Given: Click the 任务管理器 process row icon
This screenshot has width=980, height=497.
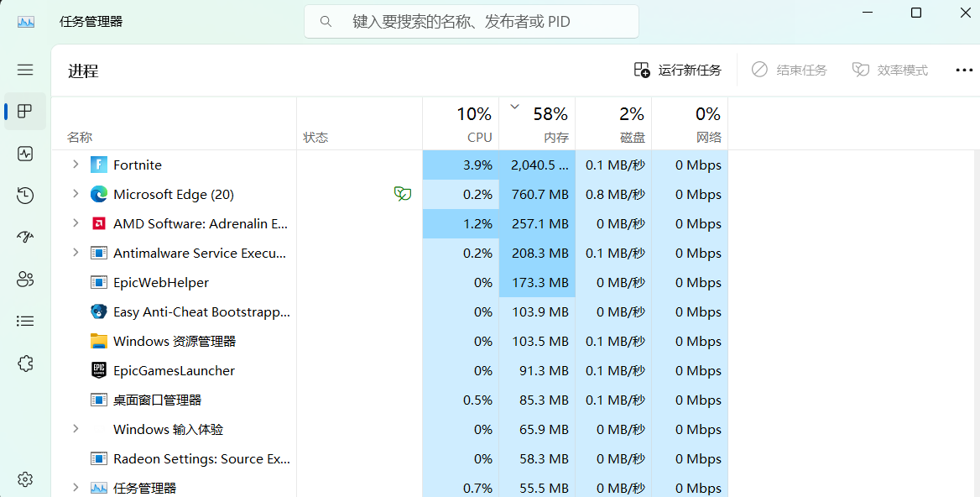Looking at the screenshot, I should 99,489.
